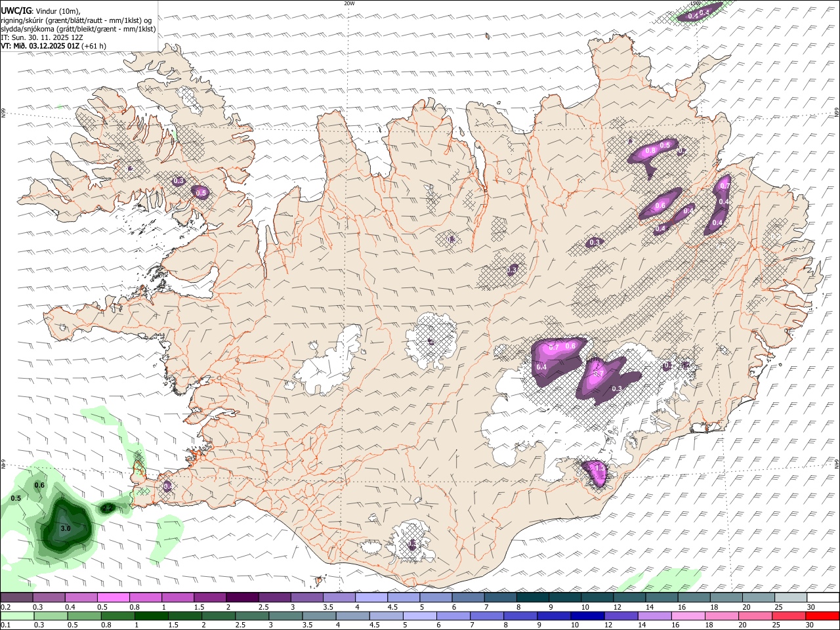Click the '0.1' label in the rain legend

pos(6,625)
